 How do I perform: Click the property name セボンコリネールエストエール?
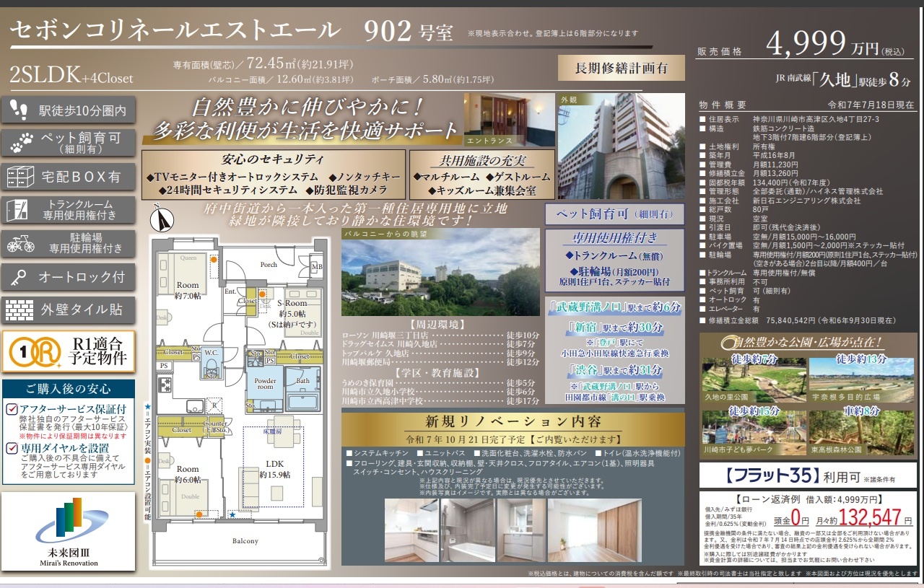pyautogui.click(x=175, y=30)
